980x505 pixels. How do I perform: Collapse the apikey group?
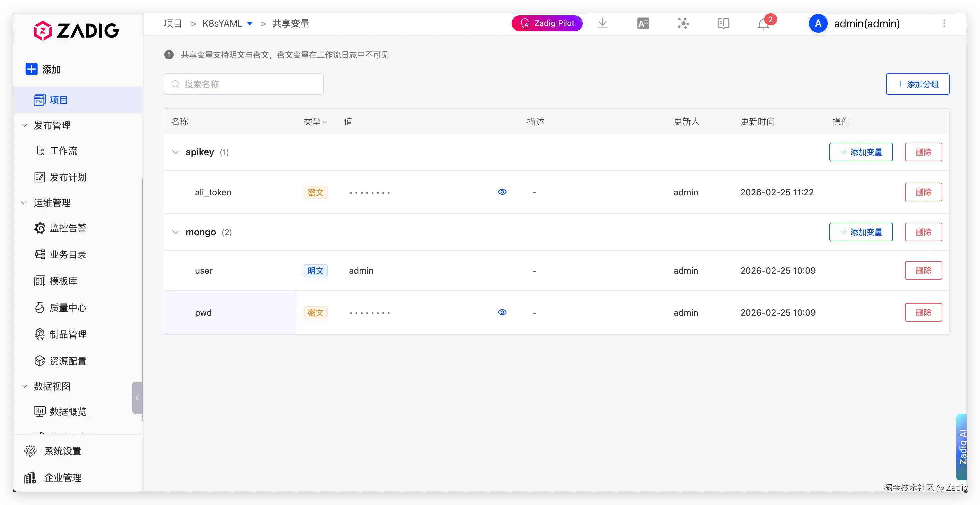(x=176, y=152)
